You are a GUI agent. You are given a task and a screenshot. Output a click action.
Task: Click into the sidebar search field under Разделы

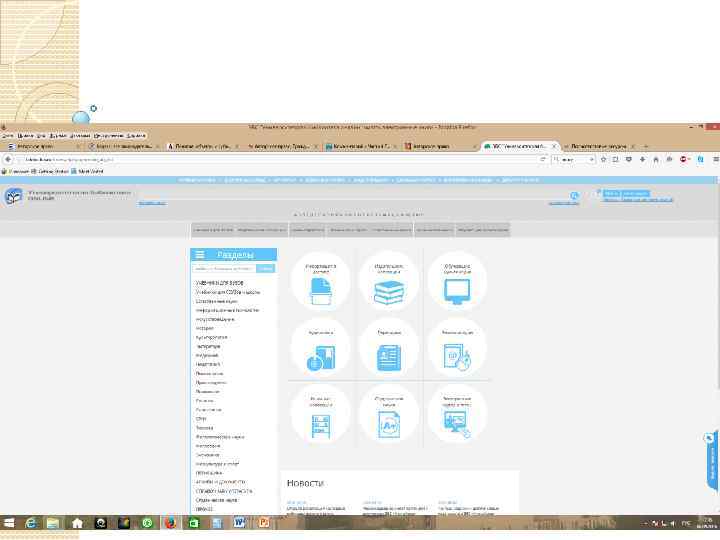click(x=224, y=269)
